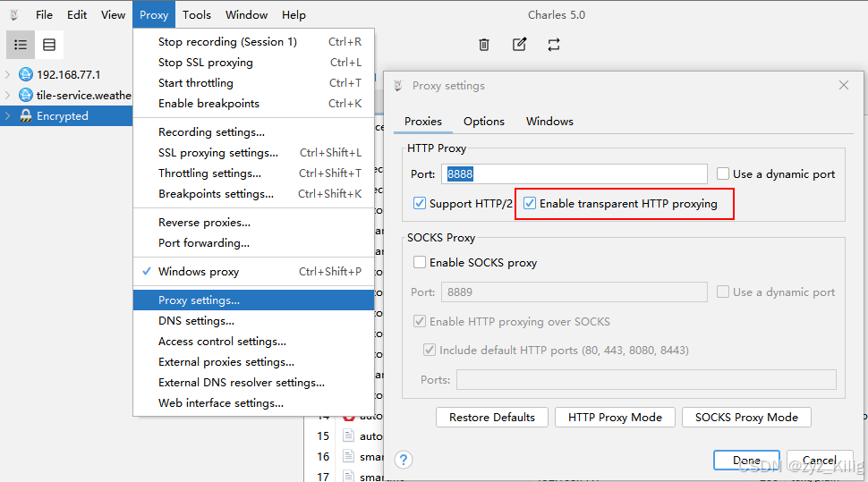Choose Enable breakpoints
The height and width of the screenshot is (482, 868).
coord(253,104)
